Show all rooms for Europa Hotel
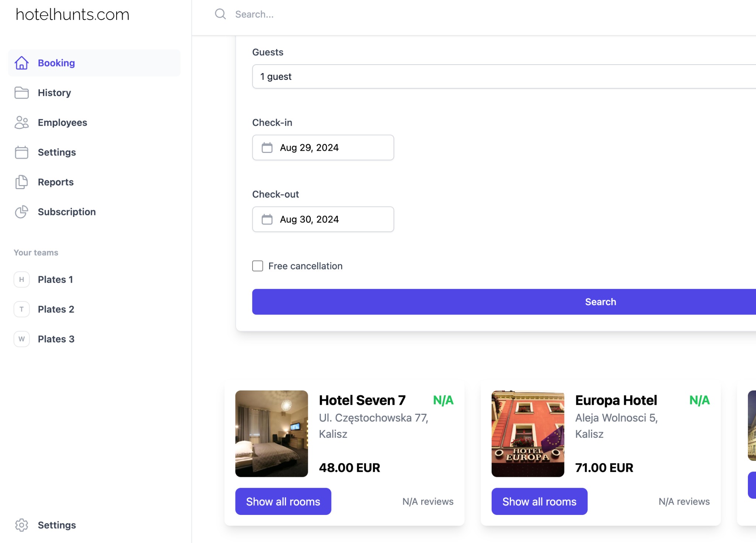This screenshot has height=543, width=756. click(x=539, y=501)
